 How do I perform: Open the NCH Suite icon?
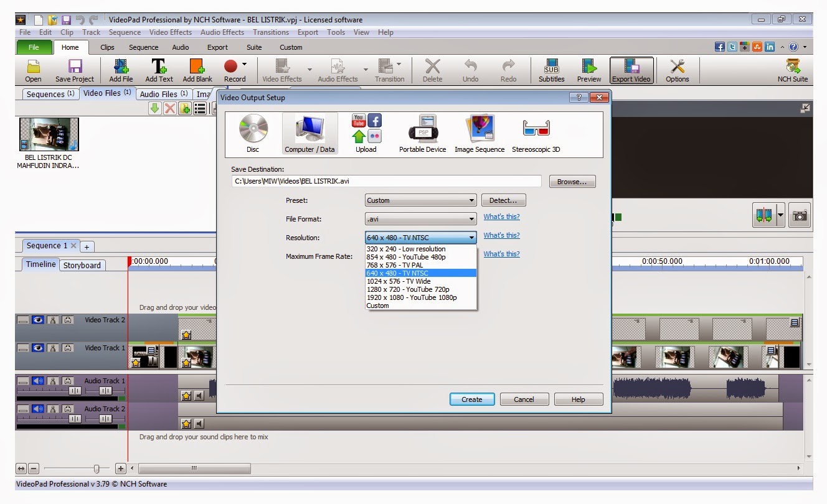[793, 70]
